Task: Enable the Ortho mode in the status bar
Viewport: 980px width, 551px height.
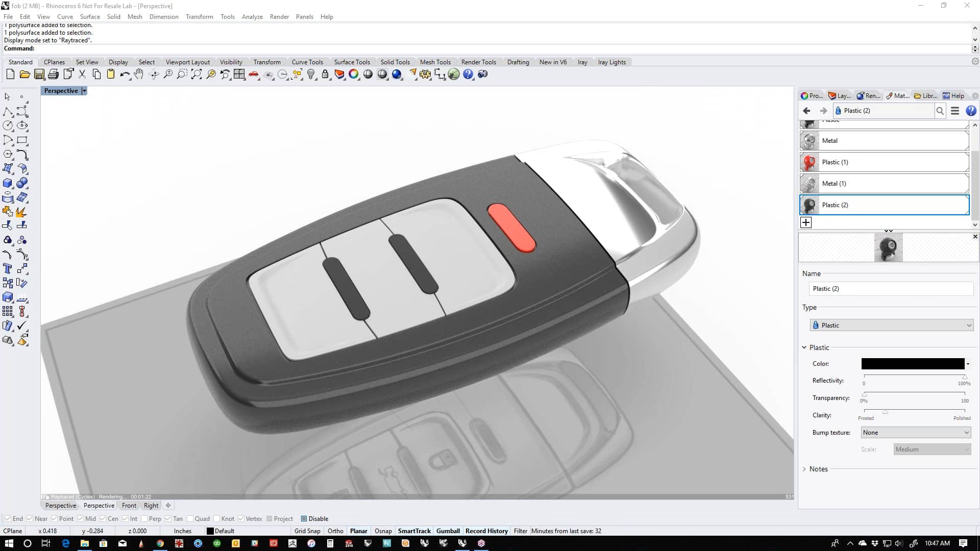Action: [x=335, y=531]
